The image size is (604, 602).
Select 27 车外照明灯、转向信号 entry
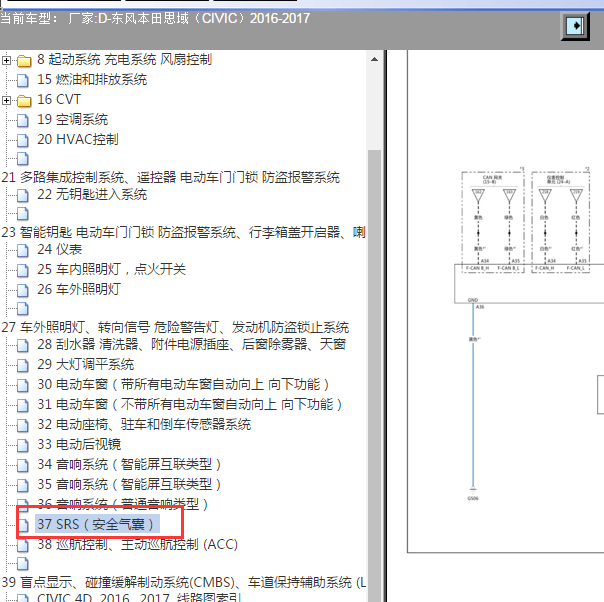pyautogui.click(x=175, y=328)
